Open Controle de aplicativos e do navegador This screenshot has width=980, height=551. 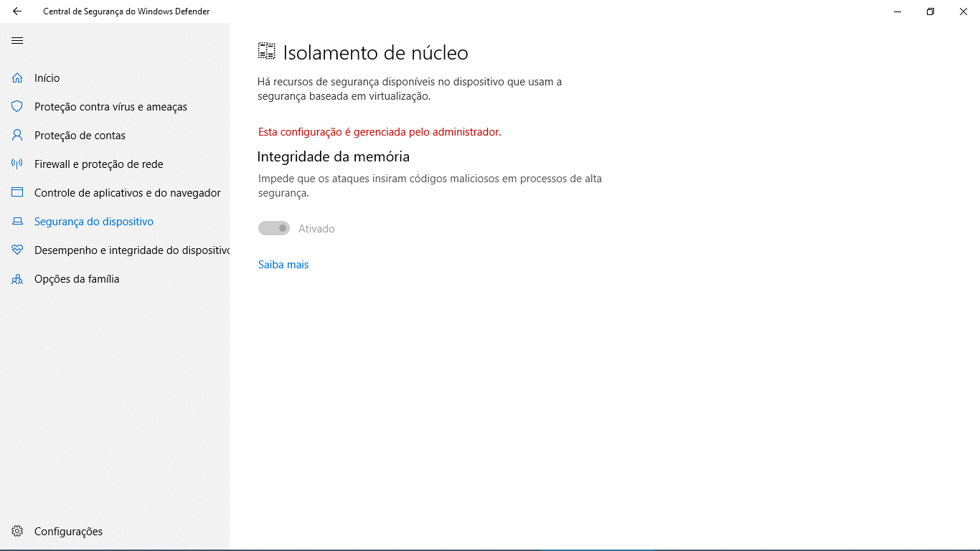click(115, 193)
